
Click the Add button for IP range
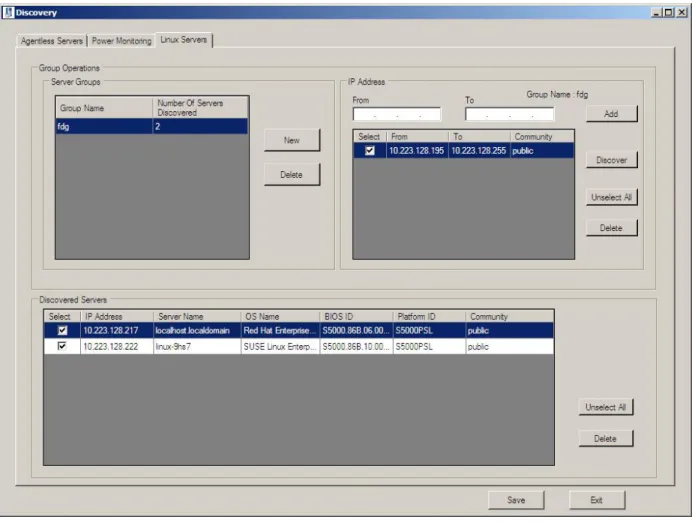pyautogui.click(x=611, y=114)
